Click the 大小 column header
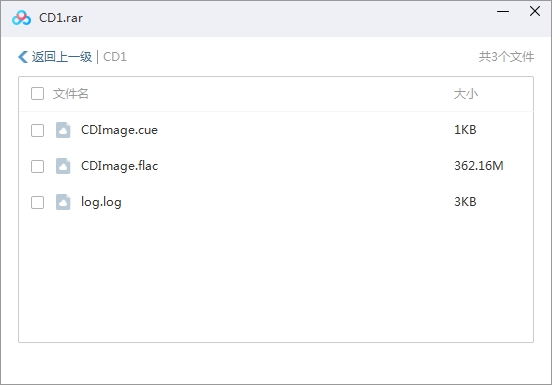Screen dimensions: 552x385 [466, 94]
